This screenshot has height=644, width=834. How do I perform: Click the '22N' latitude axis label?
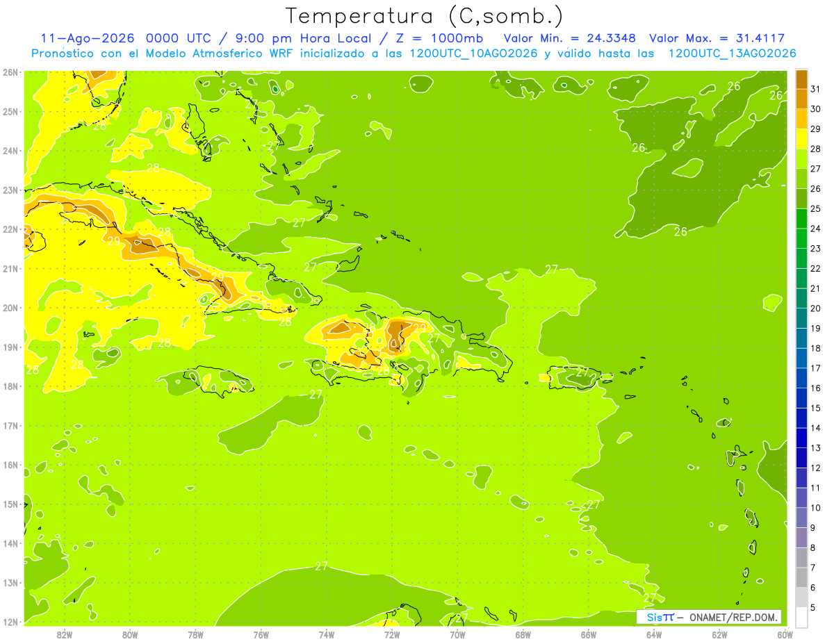(x=10, y=229)
